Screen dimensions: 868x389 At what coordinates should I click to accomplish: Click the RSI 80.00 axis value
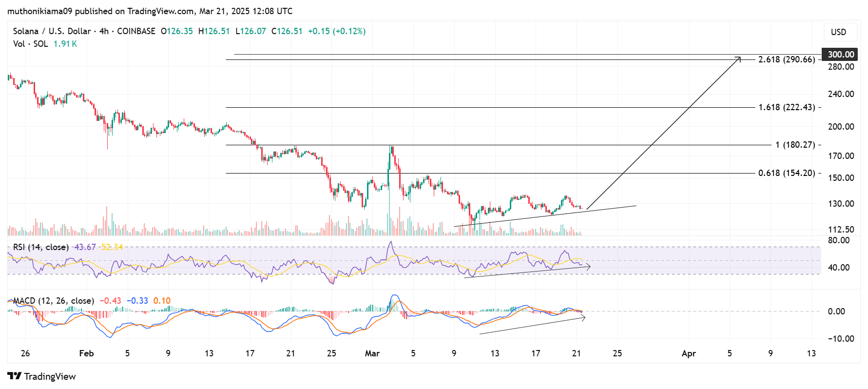tap(839, 240)
